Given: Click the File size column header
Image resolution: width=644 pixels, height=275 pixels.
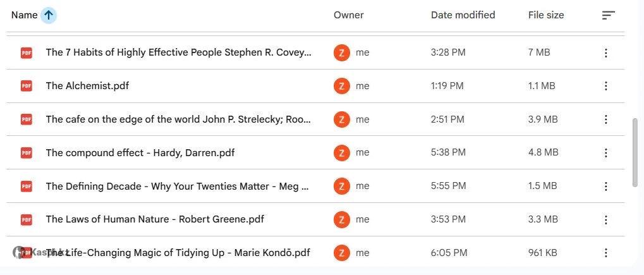Looking at the screenshot, I should click(x=545, y=15).
